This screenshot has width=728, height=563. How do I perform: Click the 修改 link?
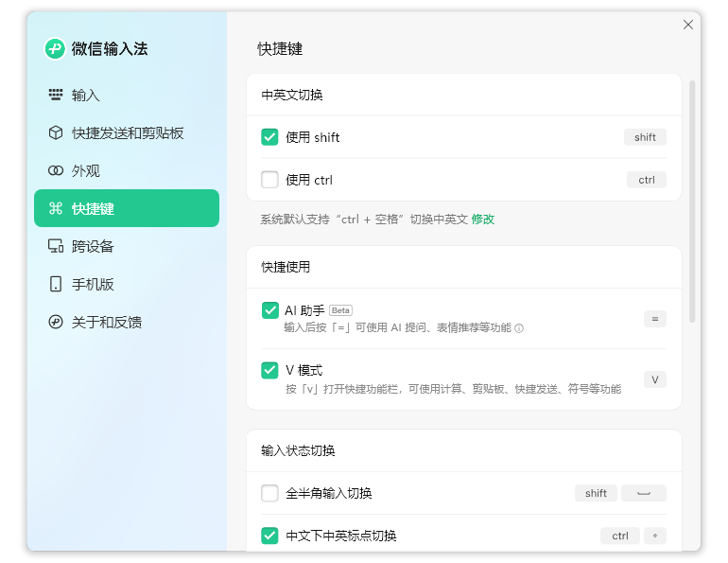483,220
